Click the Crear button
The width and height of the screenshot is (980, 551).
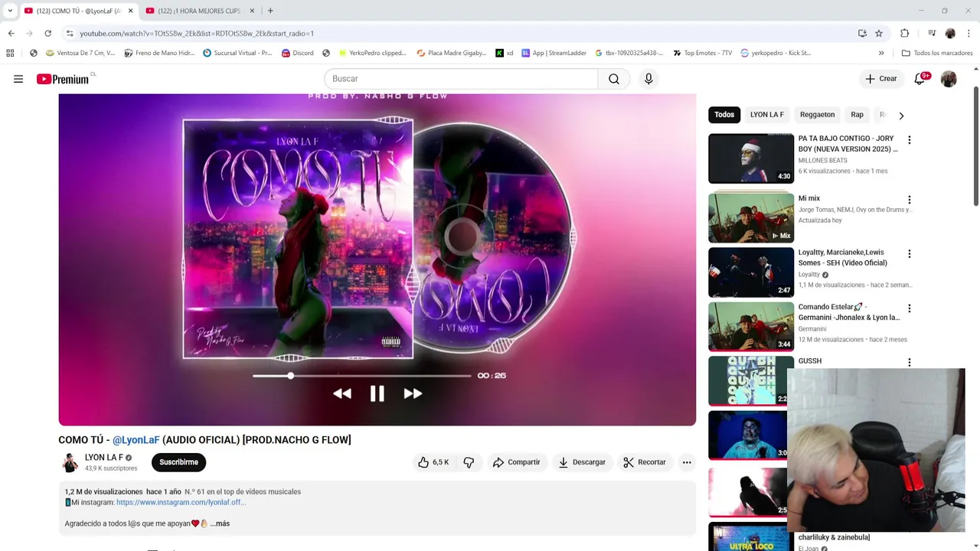[x=881, y=79]
